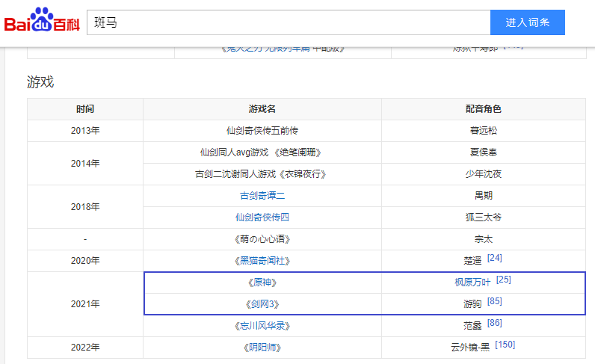Open the 《阴阳师》 game link

(262, 348)
